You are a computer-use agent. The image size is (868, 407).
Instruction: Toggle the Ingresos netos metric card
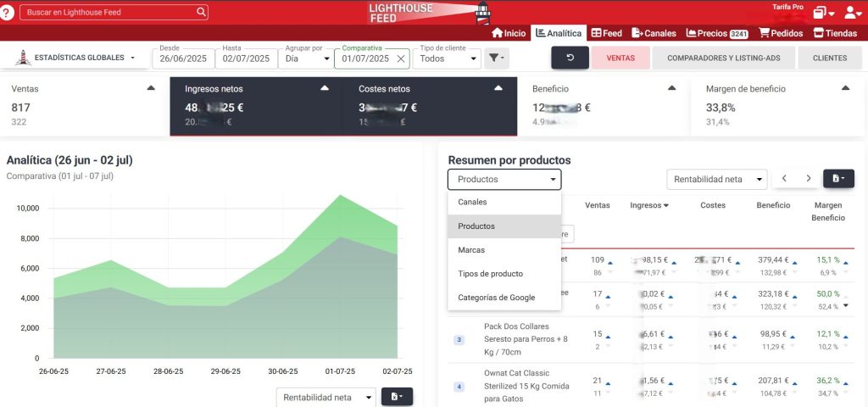pos(256,106)
